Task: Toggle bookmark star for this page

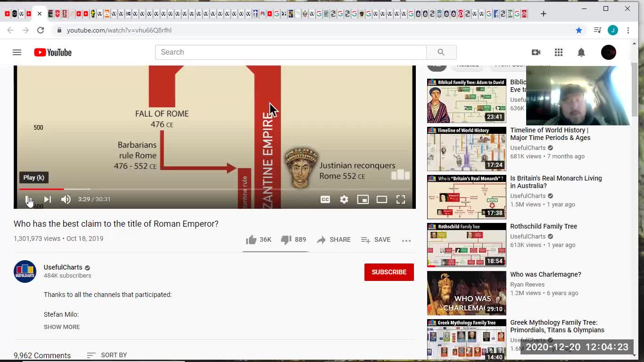Action: 579,30
